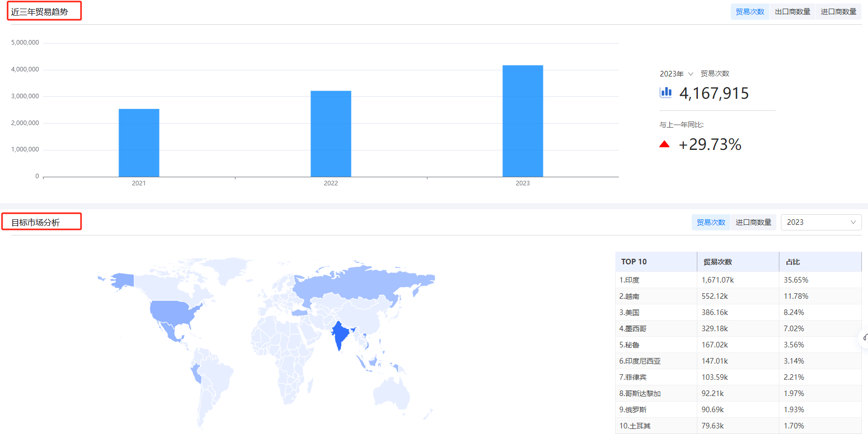
Task: Click the blue bar chart icon beside 4,167,915
Action: click(665, 92)
